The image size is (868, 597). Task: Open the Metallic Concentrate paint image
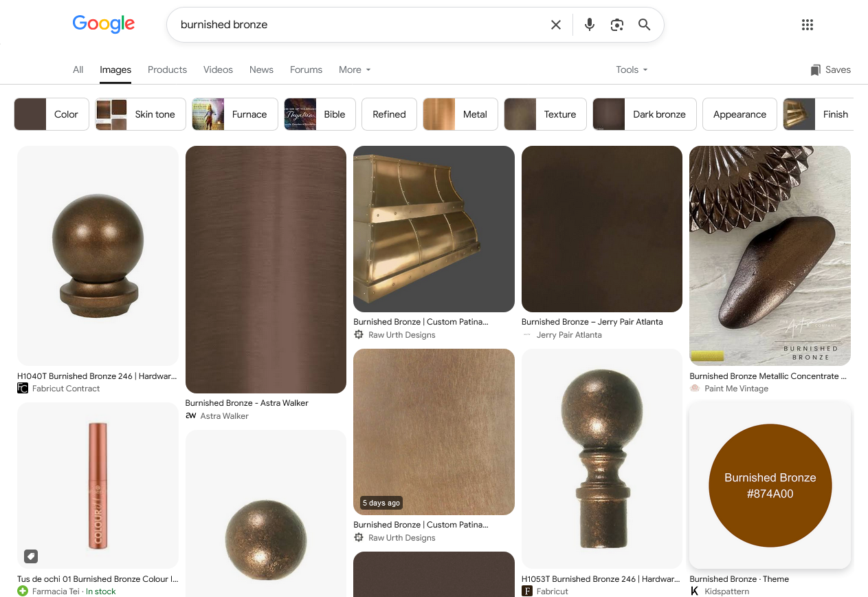(770, 256)
